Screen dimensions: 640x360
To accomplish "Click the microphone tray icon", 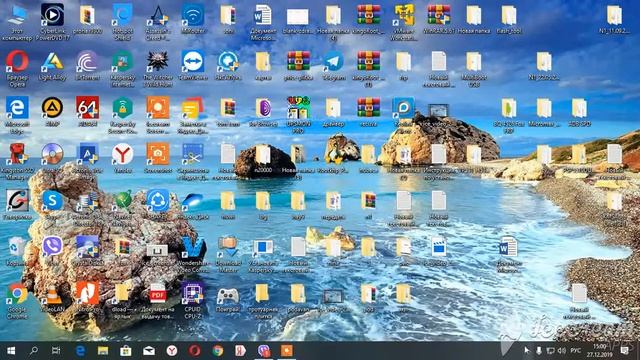I will (539, 351).
